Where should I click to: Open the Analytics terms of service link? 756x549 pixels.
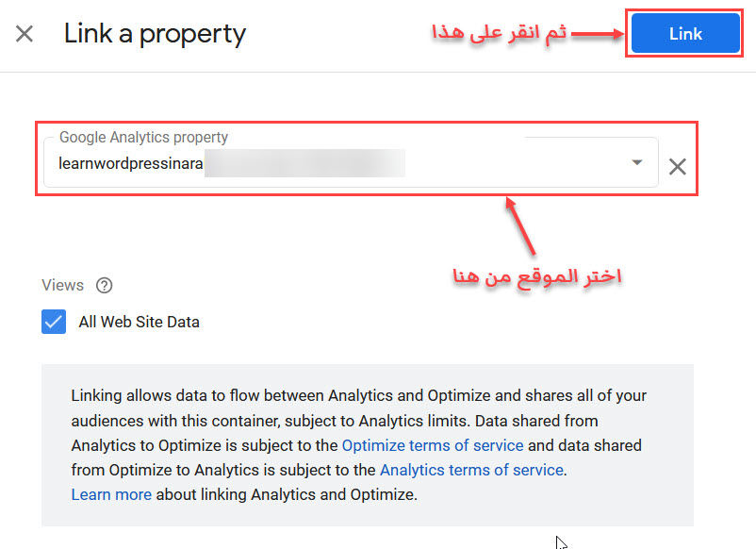click(471, 470)
